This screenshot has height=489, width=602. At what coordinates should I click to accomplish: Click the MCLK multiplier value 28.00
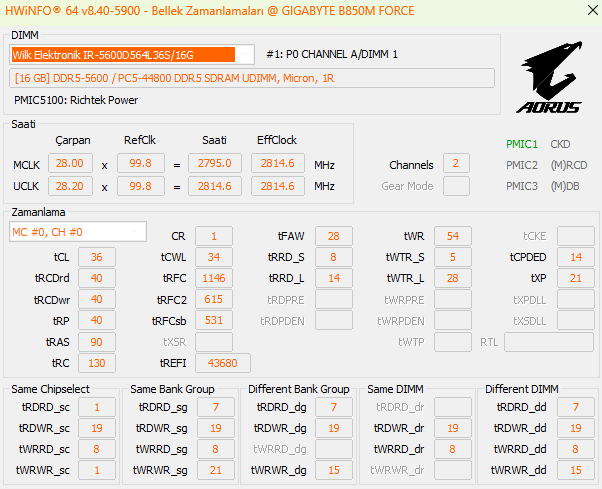click(70, 164)
